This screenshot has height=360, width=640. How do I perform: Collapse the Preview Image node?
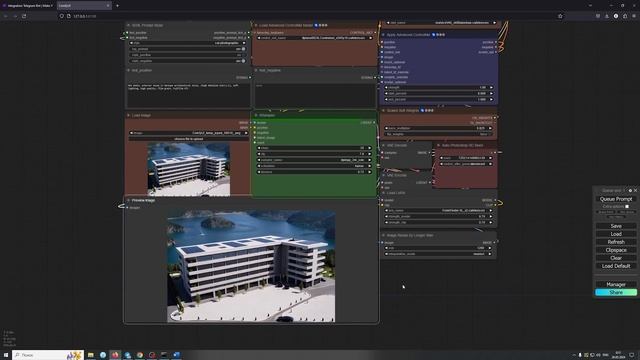128,200
